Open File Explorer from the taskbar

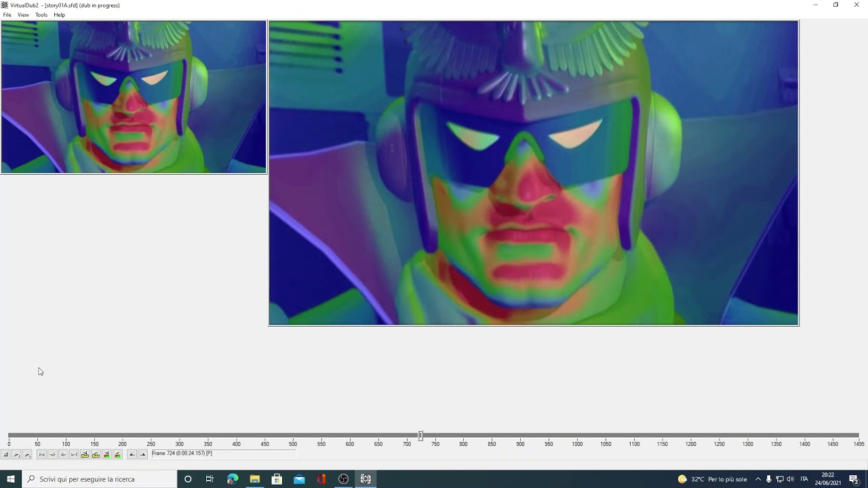click(x=255, y=479)
